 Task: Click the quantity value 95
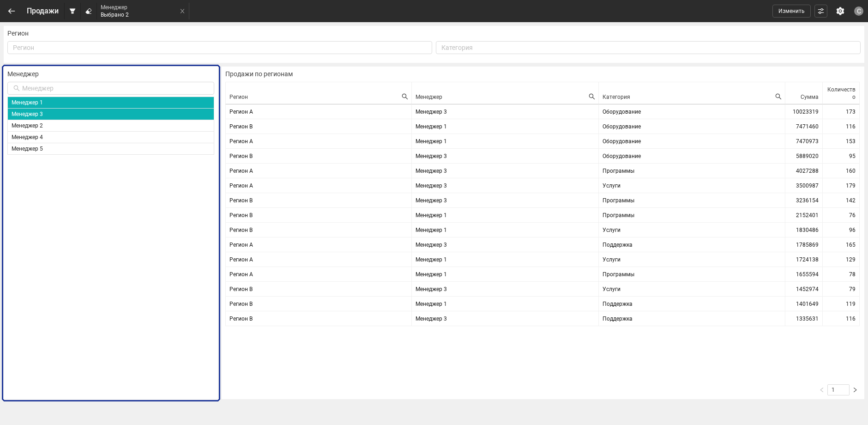(x=852, y=156)
